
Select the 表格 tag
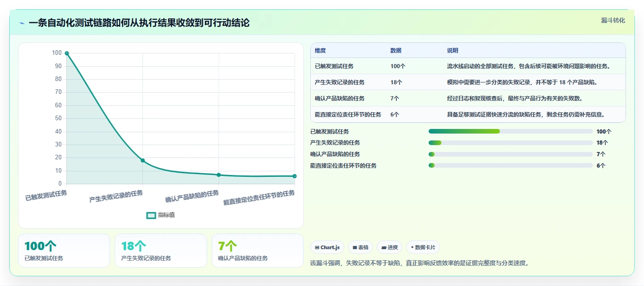(x=360, y=247)
